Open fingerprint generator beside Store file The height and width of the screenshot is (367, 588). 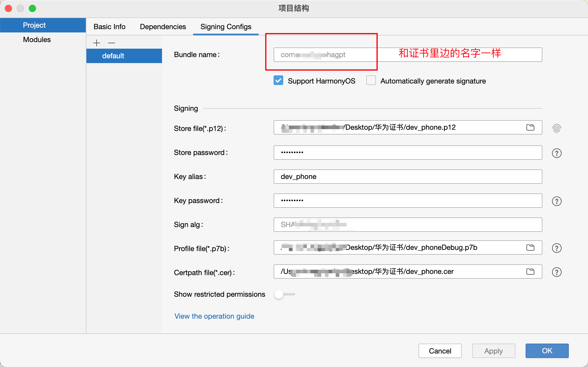click(556, 129)
